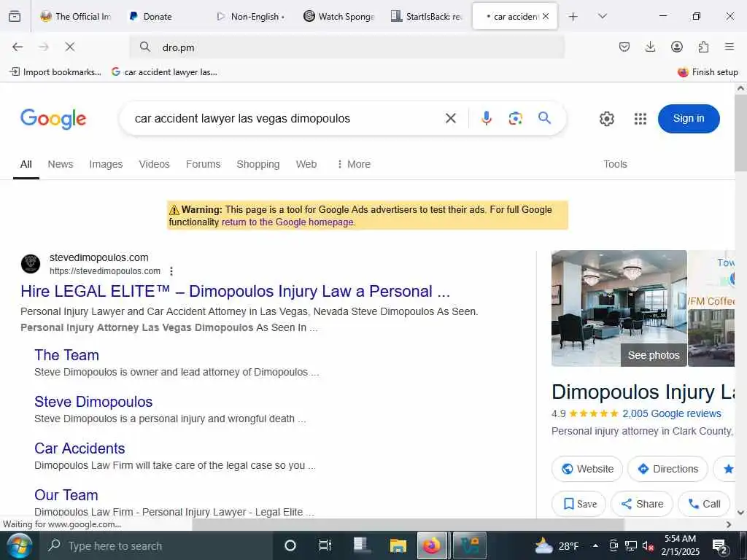Open the Firefox hamburger application menu
This screenshot has height=560, width=747.
tap(729, 47)
